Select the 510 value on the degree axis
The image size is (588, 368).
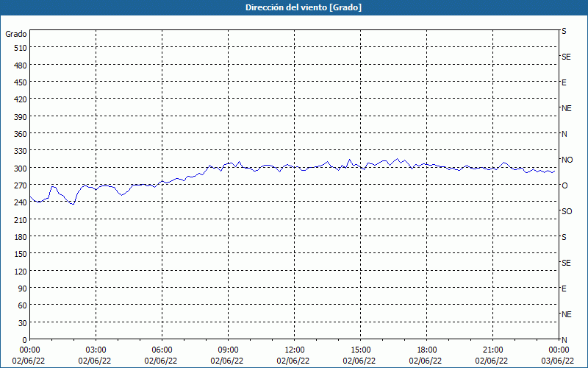[21, 48]
